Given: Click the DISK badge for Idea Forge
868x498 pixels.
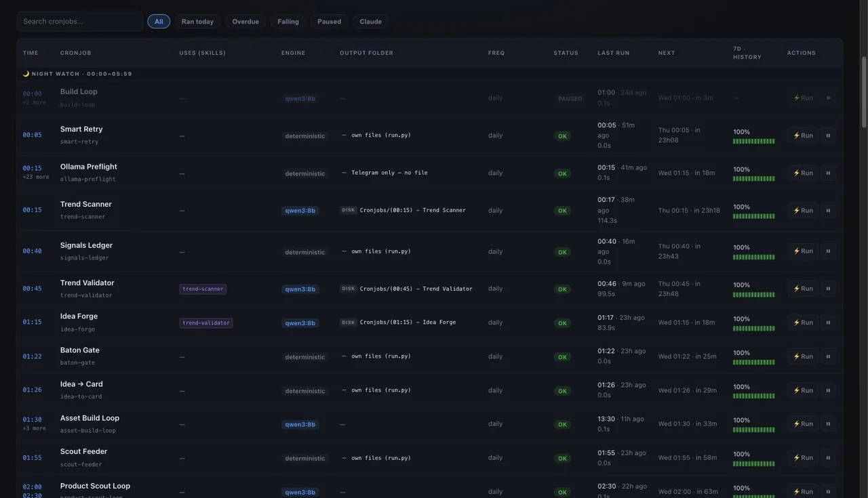Looking at the screenshot, I should [x=348, y=323].
